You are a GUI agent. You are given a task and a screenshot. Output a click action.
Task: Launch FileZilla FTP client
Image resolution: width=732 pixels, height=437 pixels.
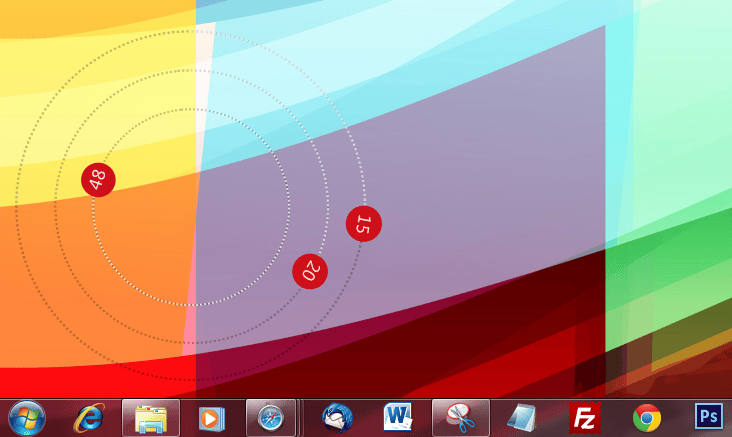coord(584,418)
